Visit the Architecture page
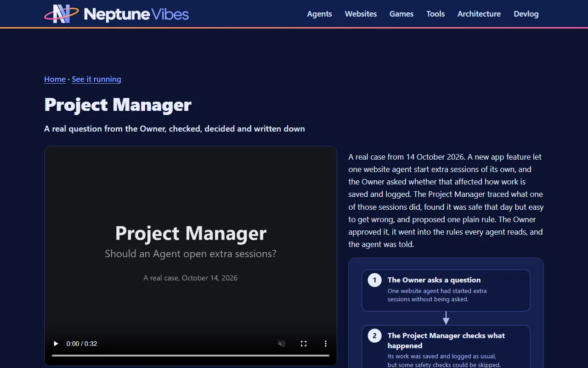 [479, 14]
